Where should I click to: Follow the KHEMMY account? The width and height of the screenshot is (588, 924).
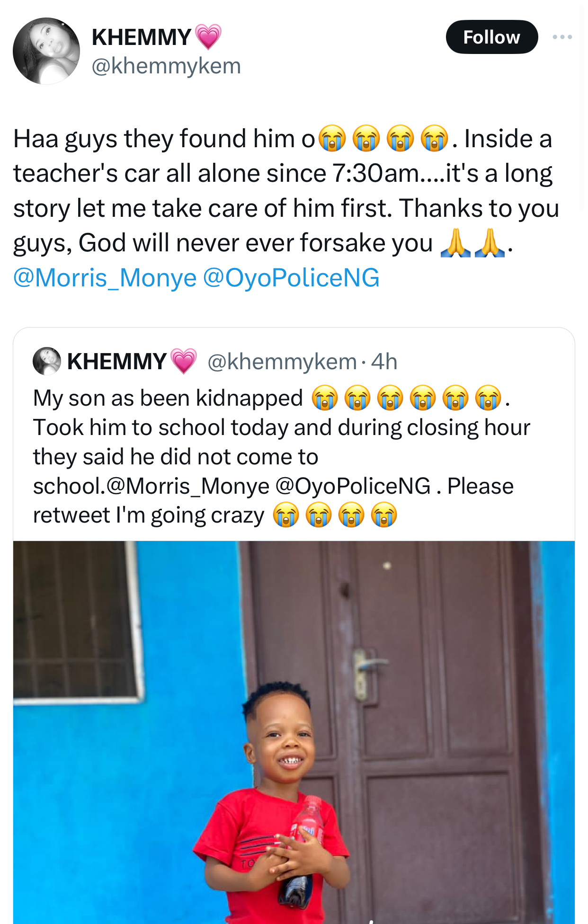point(491,37)
